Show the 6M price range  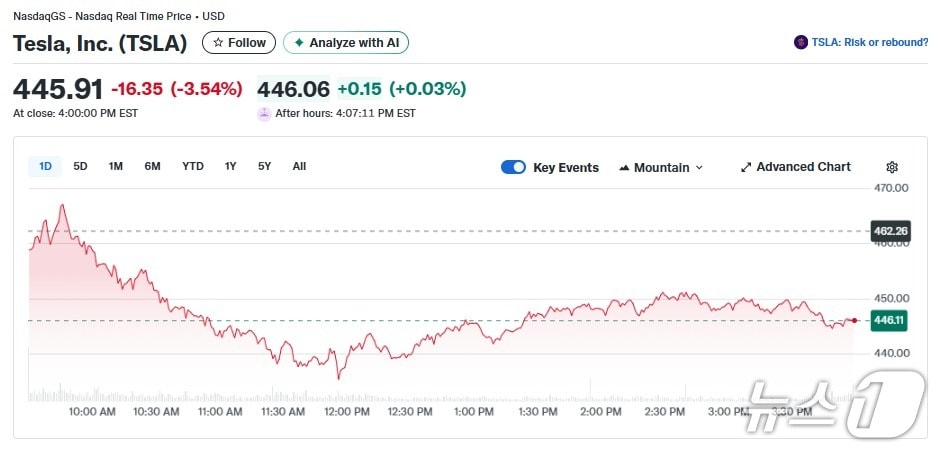click(152, 166)
